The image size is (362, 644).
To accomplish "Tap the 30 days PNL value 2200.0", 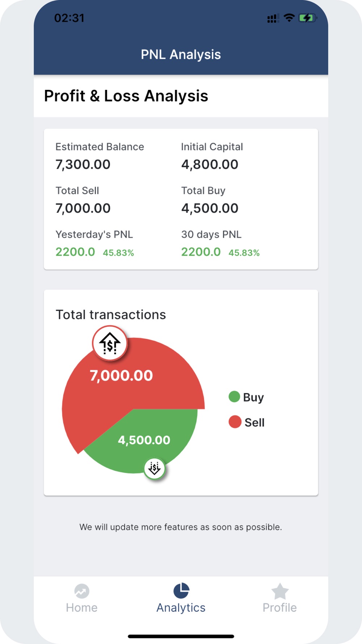I will (201, 252).
